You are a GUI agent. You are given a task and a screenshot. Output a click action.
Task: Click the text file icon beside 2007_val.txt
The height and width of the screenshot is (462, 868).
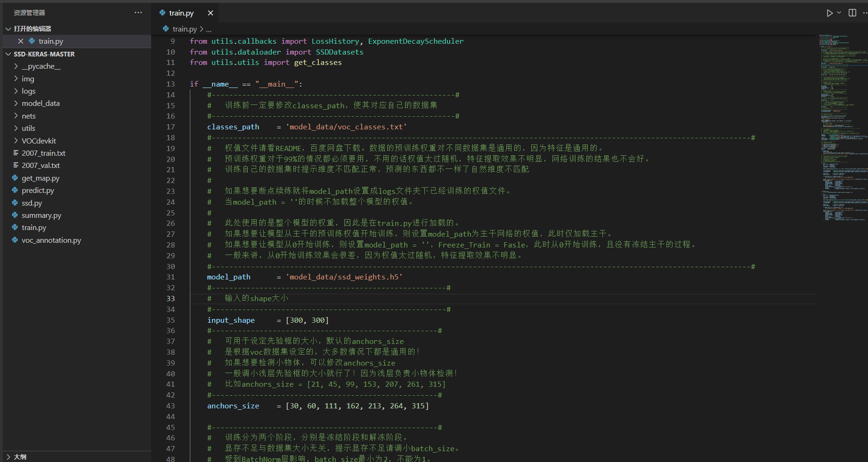click(x=16, y=166)
